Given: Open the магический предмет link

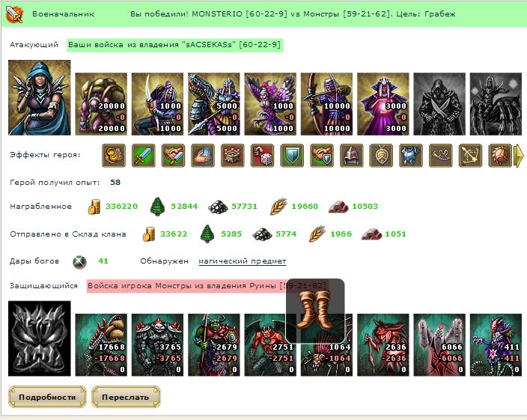Looking at the screenshot, I should 242,261.
